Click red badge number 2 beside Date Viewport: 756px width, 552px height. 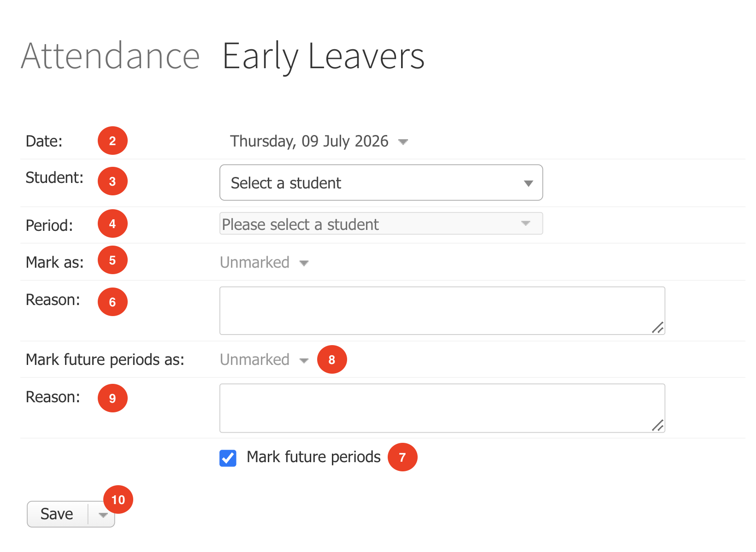[x=112, y=141]
